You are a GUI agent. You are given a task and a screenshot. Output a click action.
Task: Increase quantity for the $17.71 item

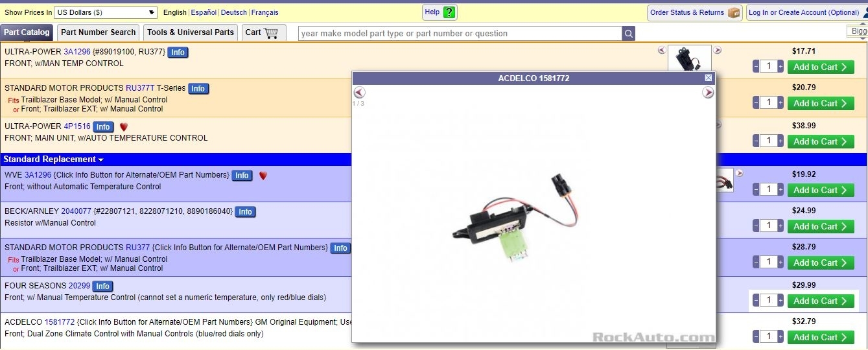tap(780, 66)
